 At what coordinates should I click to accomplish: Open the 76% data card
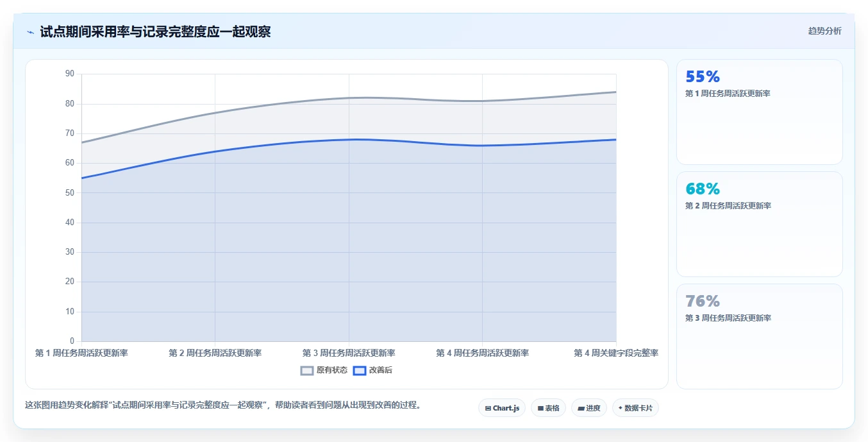click(759, 336)
